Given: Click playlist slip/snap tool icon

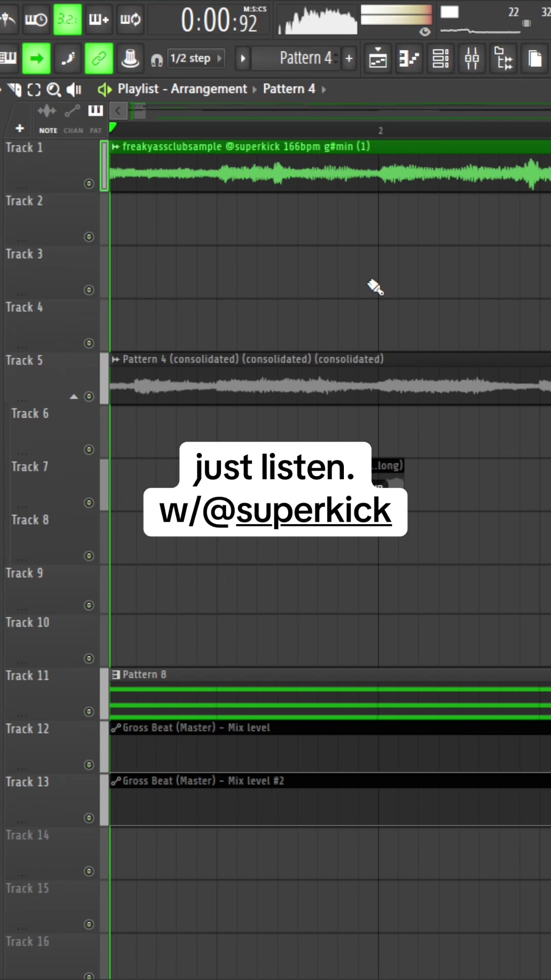Looking at the screenshot, I should [x=14, y=90].
